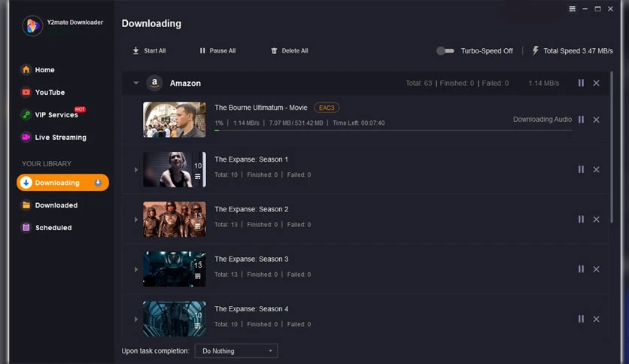629x364 pixels.
Task: Remove The Expanse: Season 1 from queue
Action: click(x=597, y=169)
